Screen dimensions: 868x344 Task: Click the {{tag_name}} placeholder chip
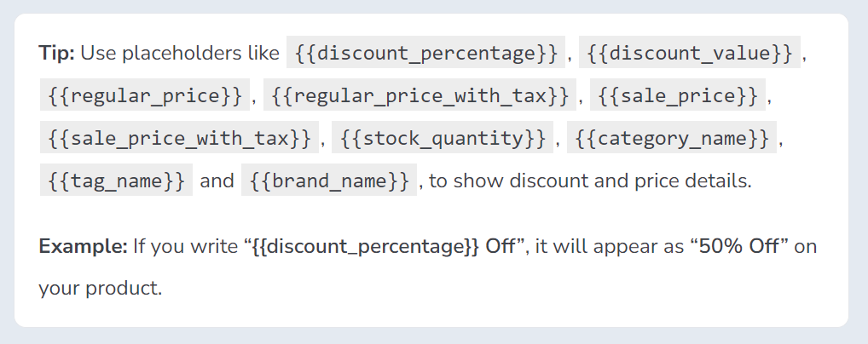tap(116, 181)
